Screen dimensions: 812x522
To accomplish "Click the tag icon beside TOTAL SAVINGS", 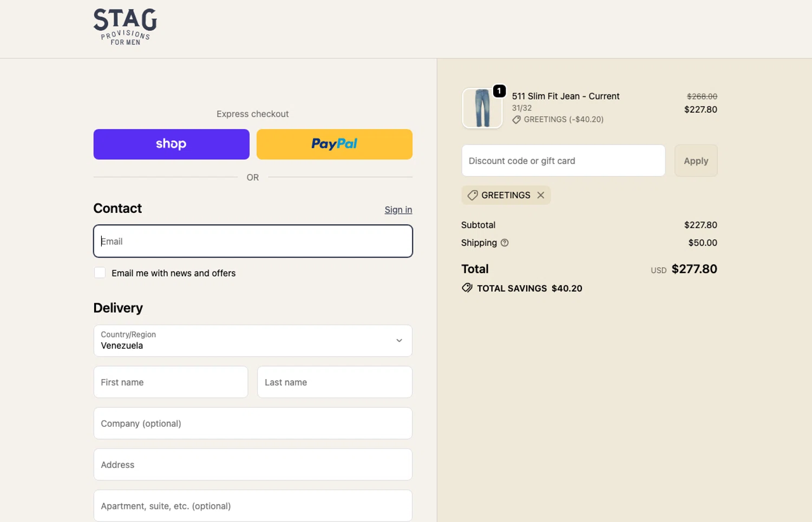I will point(467,288).
